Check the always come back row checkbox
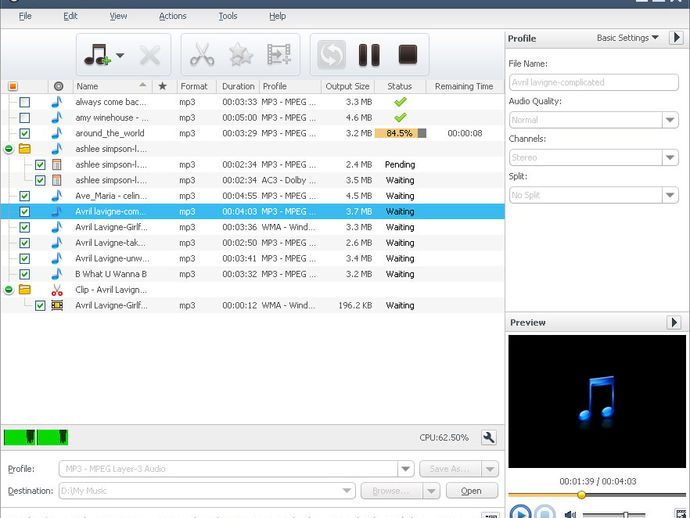Screen dimensions: 690x518 (x=25, y=102)
